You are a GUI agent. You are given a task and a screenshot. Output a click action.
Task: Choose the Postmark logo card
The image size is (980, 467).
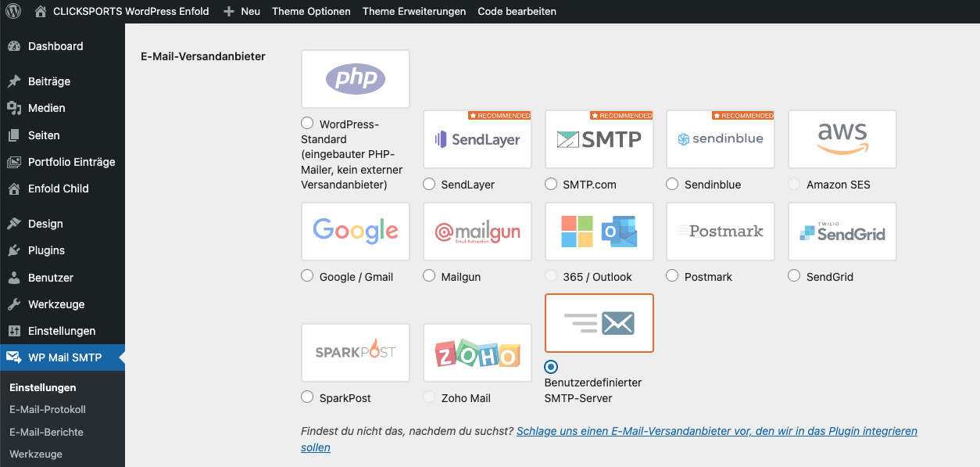pyautogui.click(x=721, y=232)
